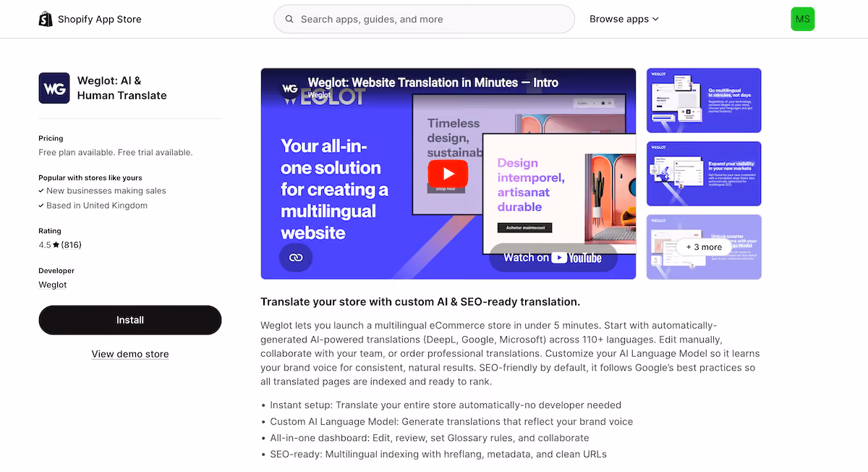Click the 'Weglot: AI & Human Translate' heading
The height and width of the screenshot is (472, 868).
(x=122, y=88)
